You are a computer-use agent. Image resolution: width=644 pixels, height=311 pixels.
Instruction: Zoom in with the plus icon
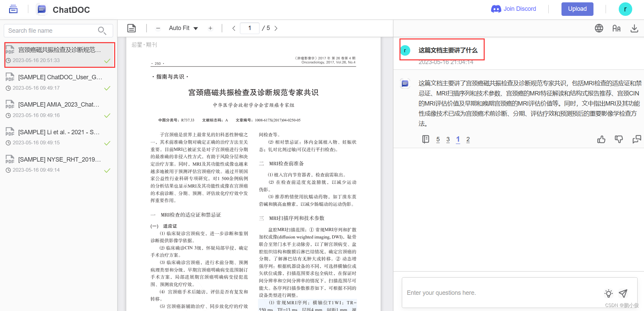[x=210, y=28]
